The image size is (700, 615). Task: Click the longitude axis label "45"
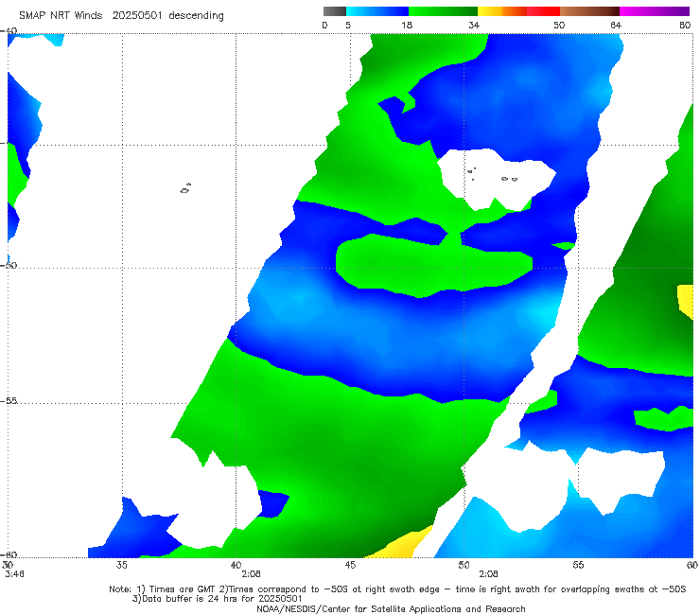click(x=350, y=565)
